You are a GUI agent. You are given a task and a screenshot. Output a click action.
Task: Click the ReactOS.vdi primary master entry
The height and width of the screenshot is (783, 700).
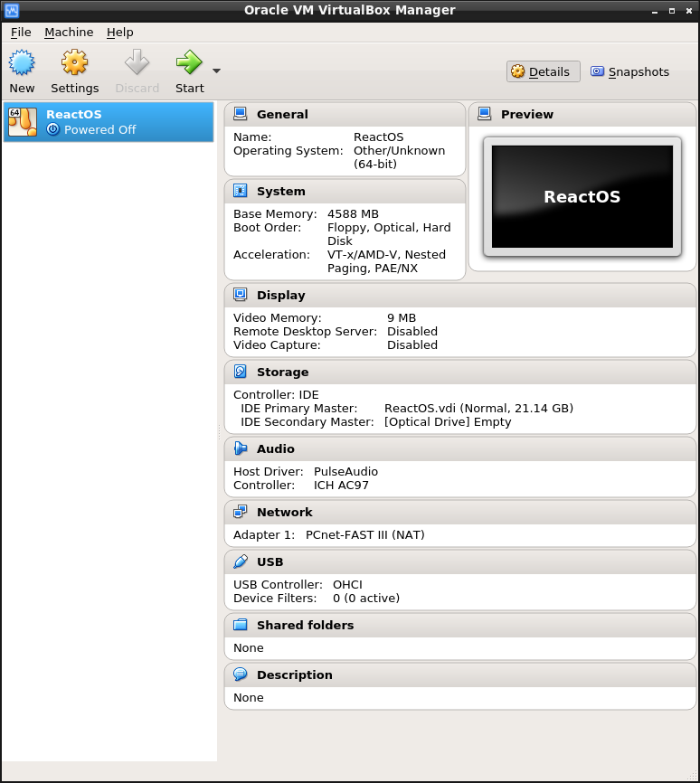tap(478, 408)
